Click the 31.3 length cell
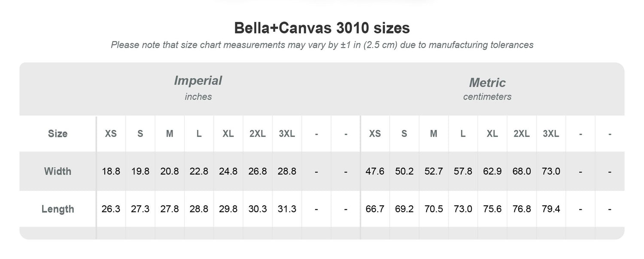This screenshot has height=259, width=644. tap(287, 209)
